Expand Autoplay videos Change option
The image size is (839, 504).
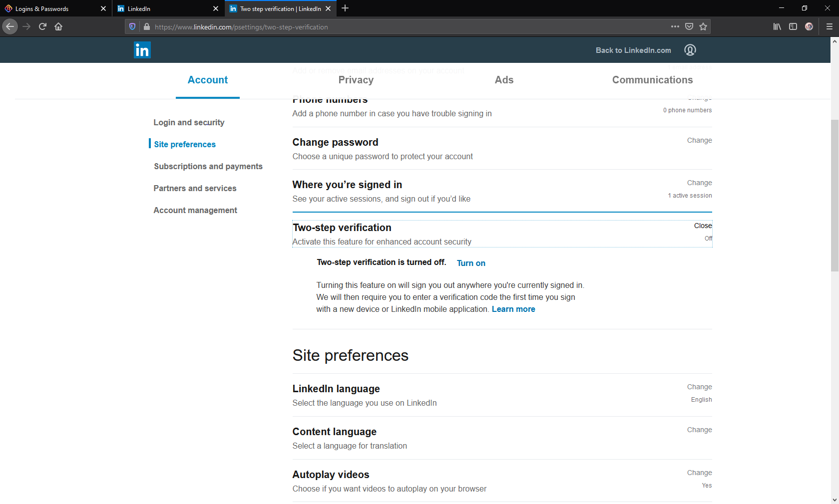tap(699, 473)
